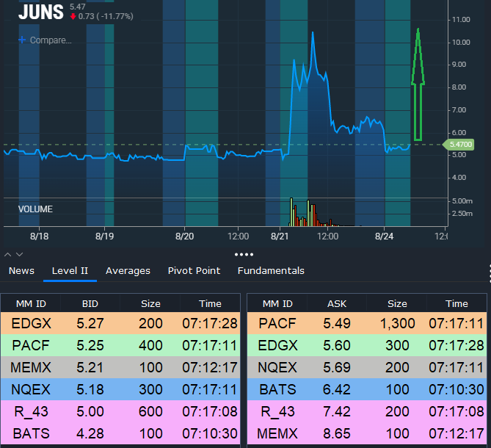Click the MM ID header in bid table
The image size is (491, 448).
tap(31, 303)
